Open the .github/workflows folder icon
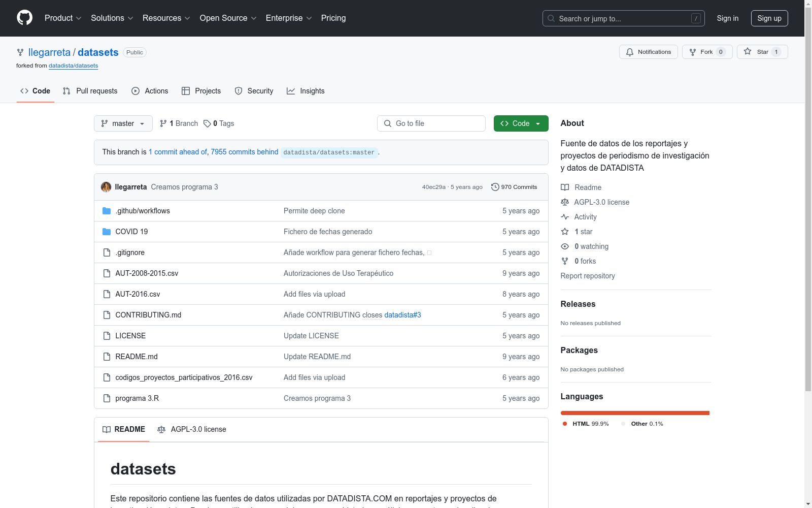 107,211
